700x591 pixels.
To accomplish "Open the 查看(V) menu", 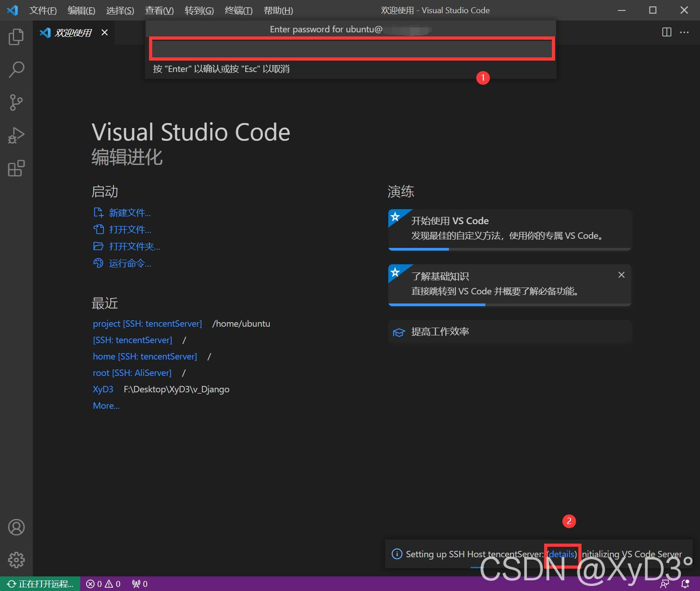I will coord(160,10).
